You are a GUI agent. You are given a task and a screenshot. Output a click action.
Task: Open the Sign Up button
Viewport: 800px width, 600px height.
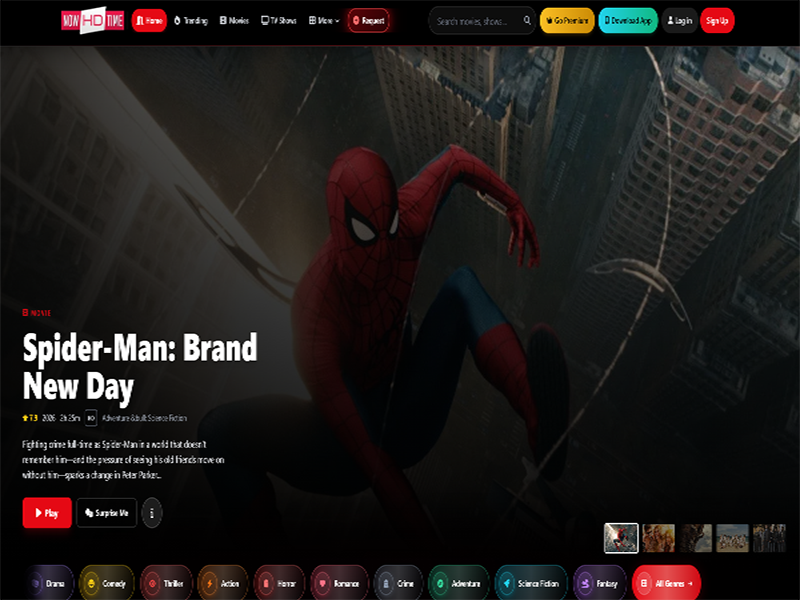pyautogui.click(x=717, y=20)
